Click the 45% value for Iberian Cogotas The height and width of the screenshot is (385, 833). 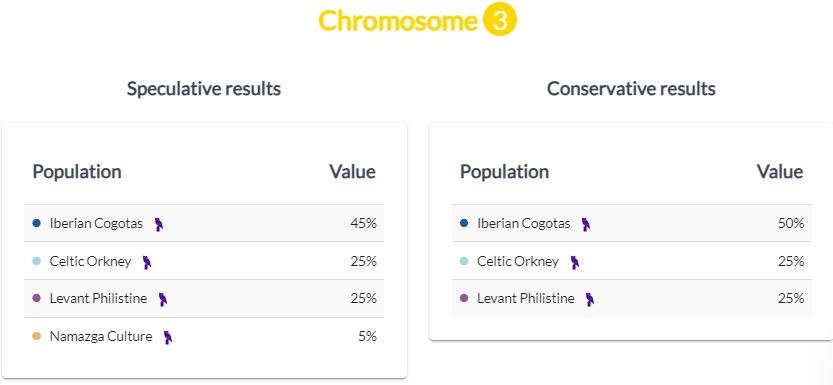coord(363,224)
